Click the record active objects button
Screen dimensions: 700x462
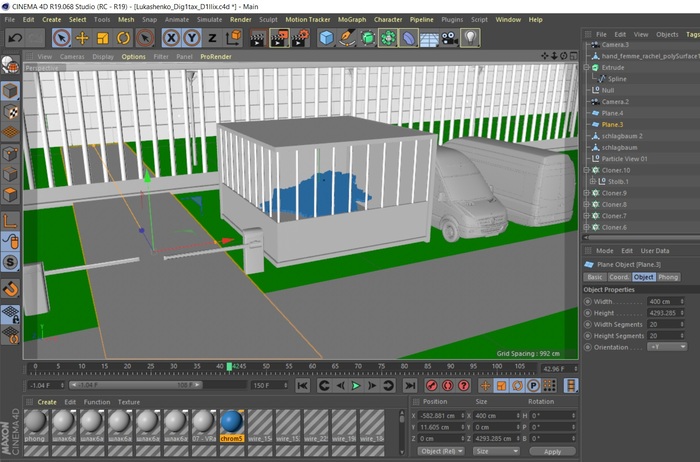tap(432, 385)
